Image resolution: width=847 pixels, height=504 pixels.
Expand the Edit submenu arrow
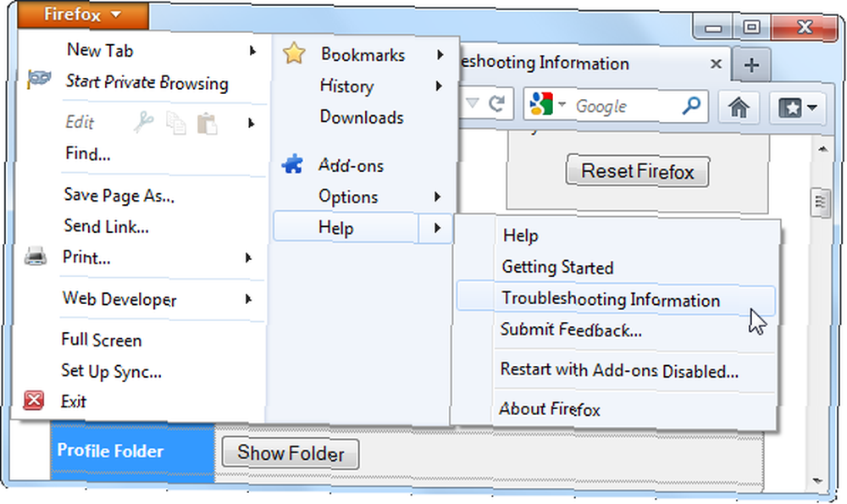coord(251,123)
